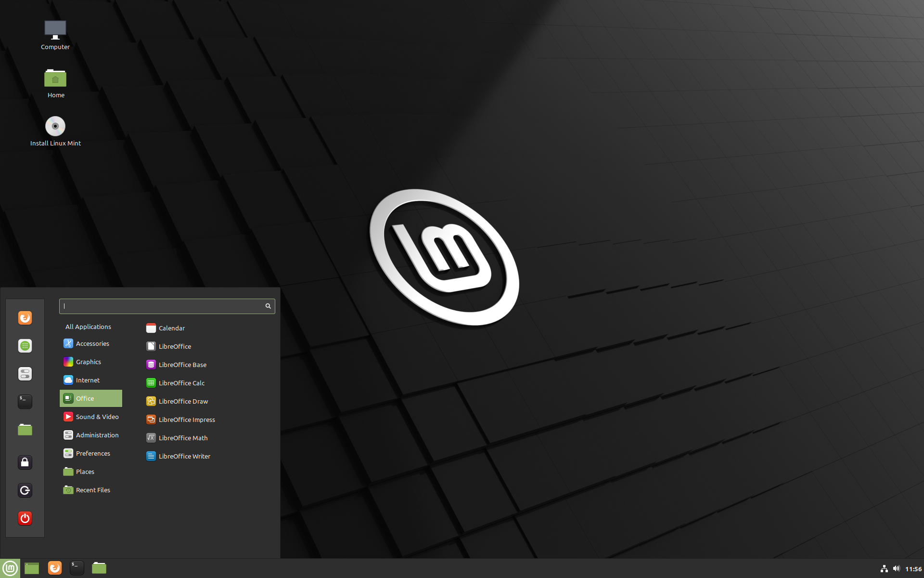Open LibreOffice Math

[x=184, y=437]
